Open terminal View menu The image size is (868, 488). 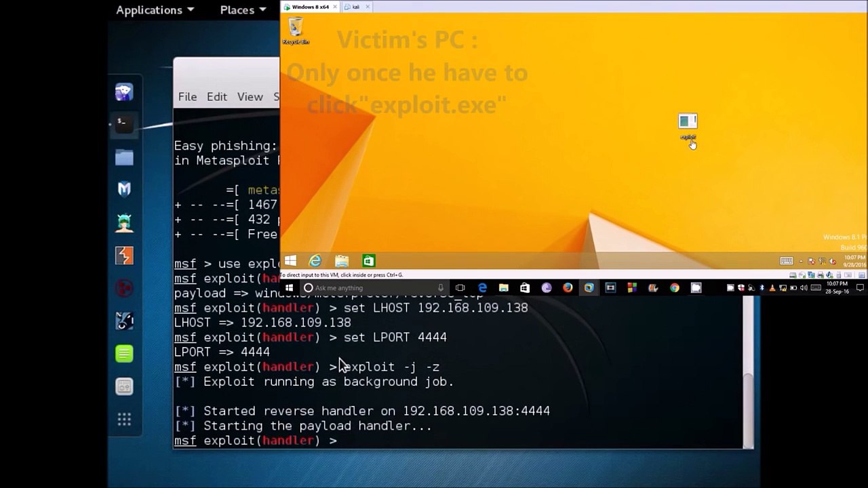[x=250, y=97]
